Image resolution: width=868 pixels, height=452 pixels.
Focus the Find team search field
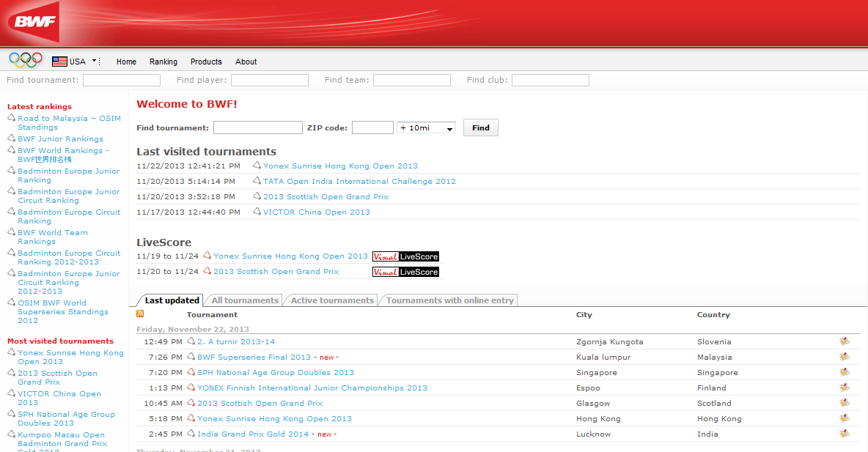412,81
